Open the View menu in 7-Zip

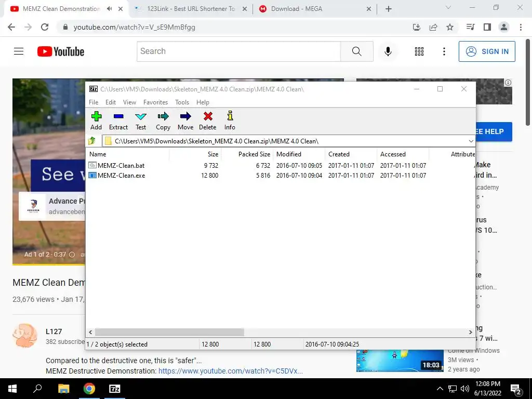point(129,102)
